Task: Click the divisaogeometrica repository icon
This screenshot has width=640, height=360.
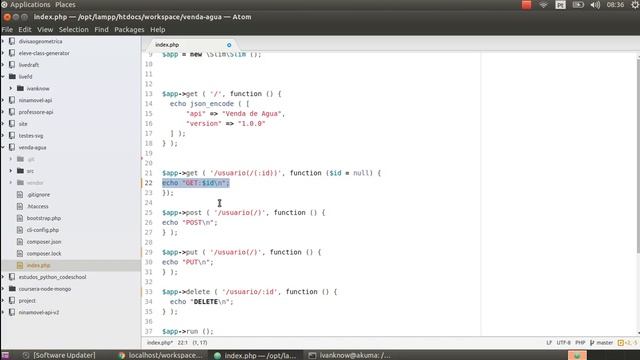Action: [x=12, y=41]
